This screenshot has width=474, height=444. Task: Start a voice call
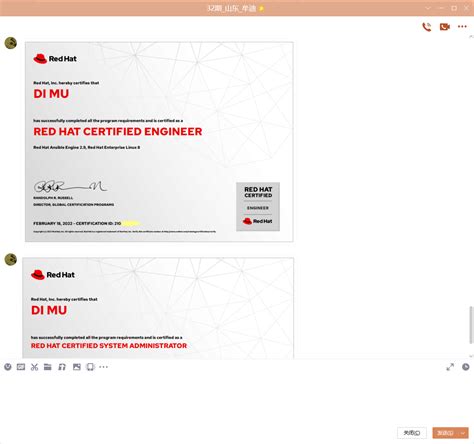pyautogui.click(x=427, y=27)
